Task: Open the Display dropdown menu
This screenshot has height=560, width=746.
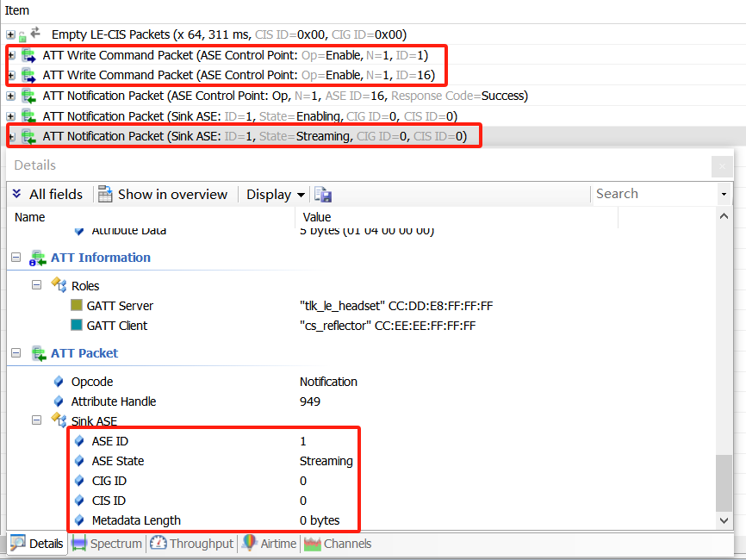Action: [x=276, y=194]
